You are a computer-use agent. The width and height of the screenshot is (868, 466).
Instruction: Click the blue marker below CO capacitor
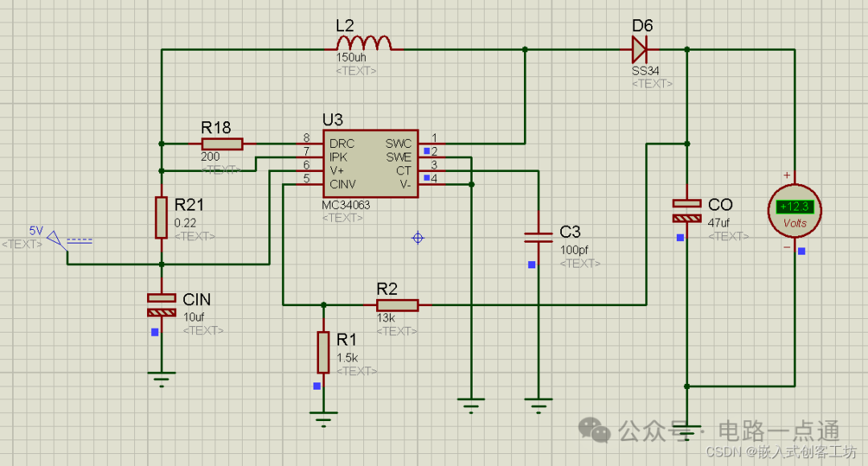pos(681,238)
